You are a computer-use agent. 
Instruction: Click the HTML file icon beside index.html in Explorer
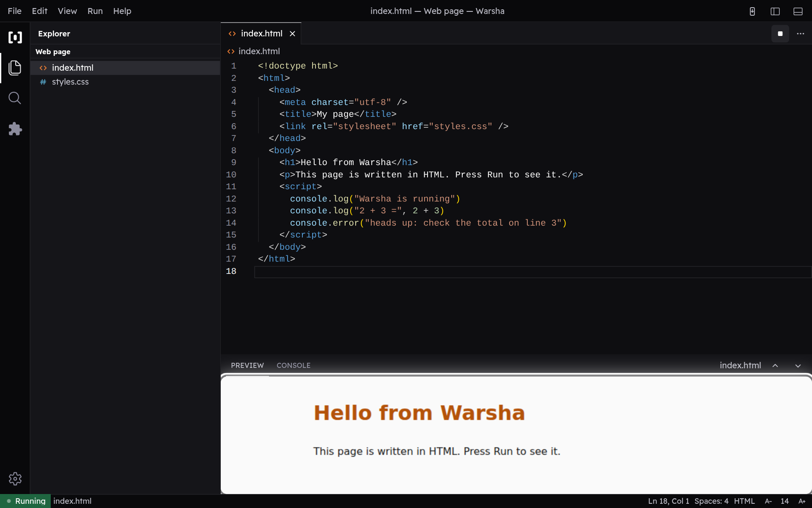(43, 68)
